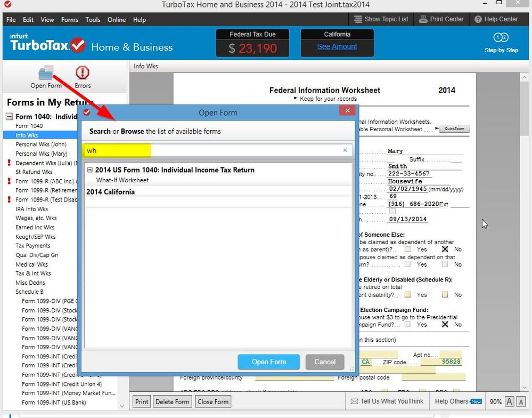532x418 pixels.
Task: Close the Open Form dialog
Action: coord(347,111)
